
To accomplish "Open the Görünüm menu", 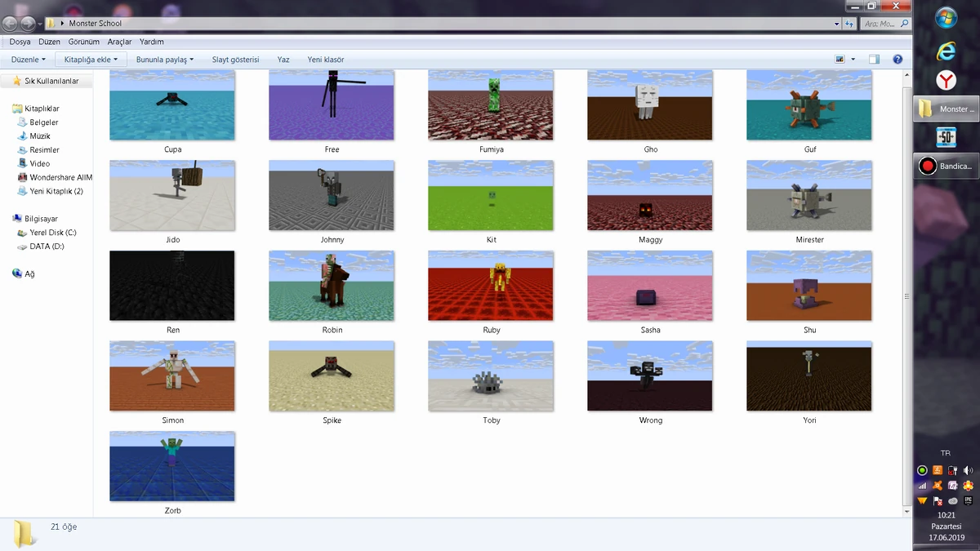I will [x=83, y=41].
